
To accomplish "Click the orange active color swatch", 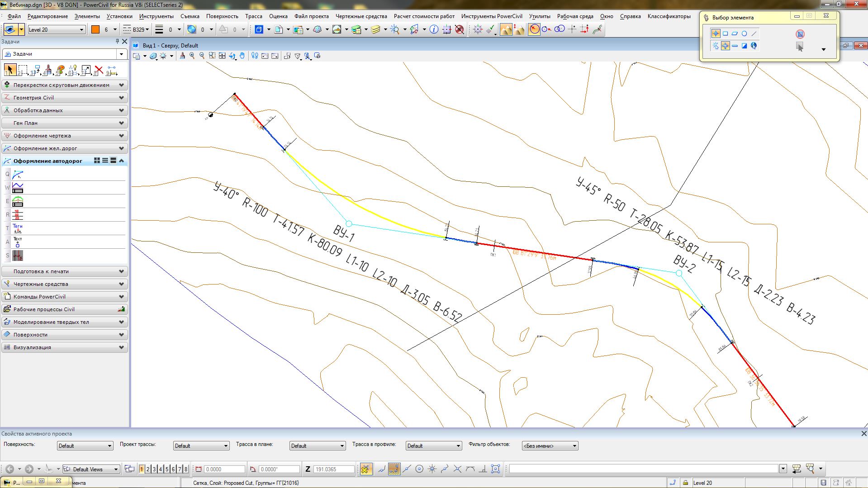I will tap(95, 29).
